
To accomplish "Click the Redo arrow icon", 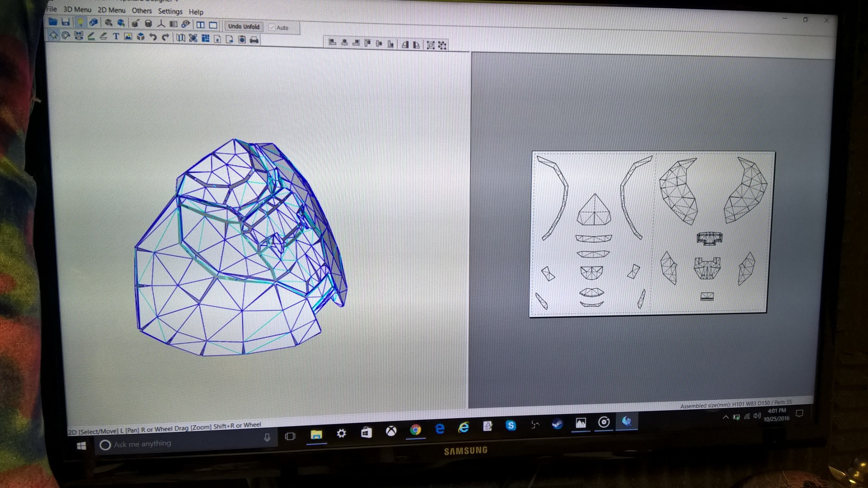I will pyautogui.click(x=165, y=38).
